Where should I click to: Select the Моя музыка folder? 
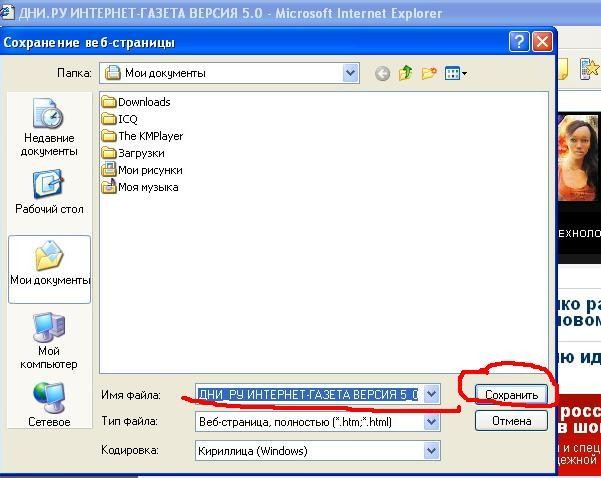[x=140, y=187]
